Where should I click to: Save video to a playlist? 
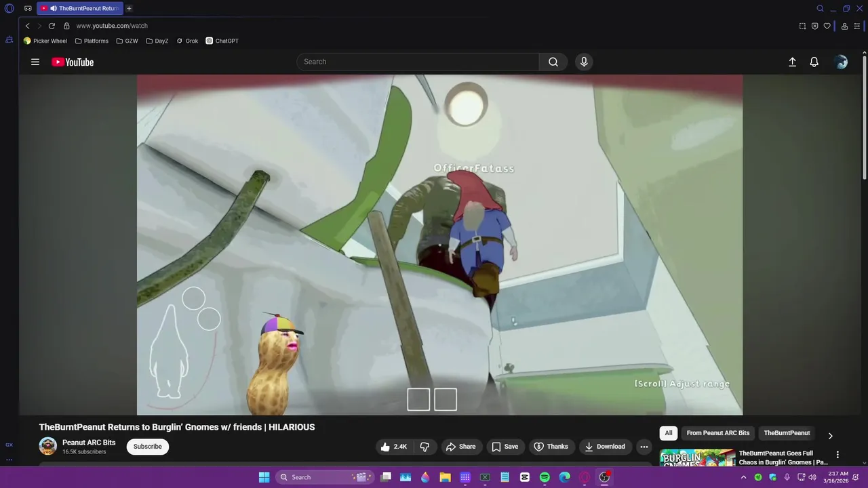[x=505, y=447]
